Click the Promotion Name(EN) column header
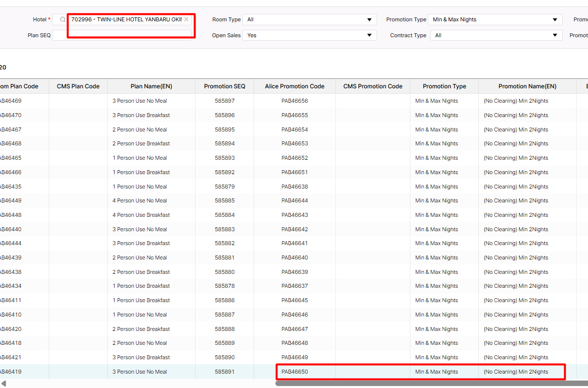Screen dimensions: 588x388 [527, 86]
